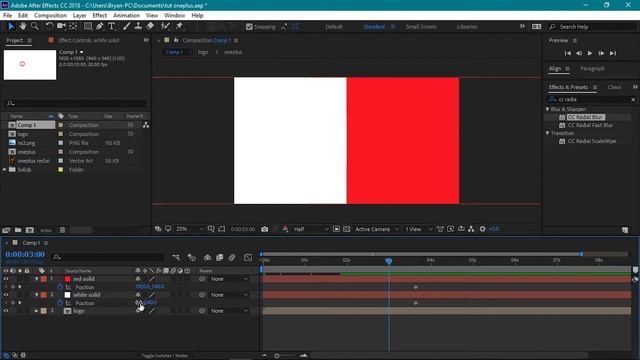The image size is (640, 360).
Task: Open the File menu
Action: [7, 16]
